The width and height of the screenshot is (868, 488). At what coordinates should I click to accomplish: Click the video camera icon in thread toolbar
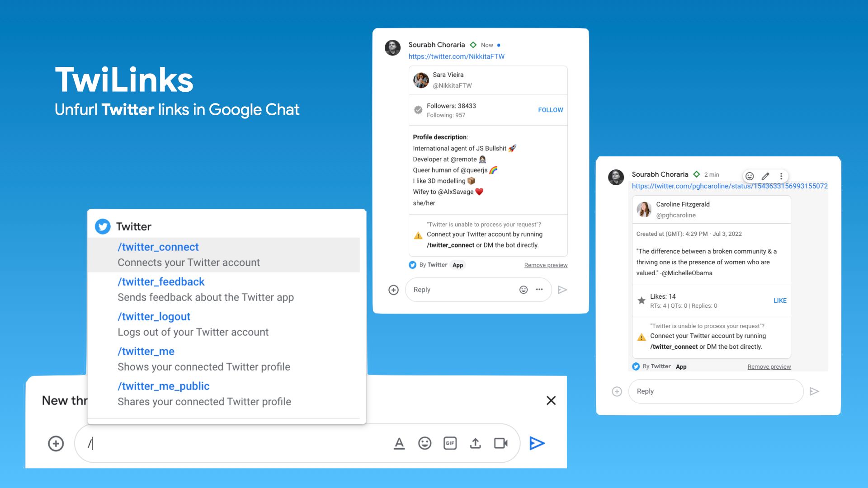pyautogui.click(x=501, y=443)
